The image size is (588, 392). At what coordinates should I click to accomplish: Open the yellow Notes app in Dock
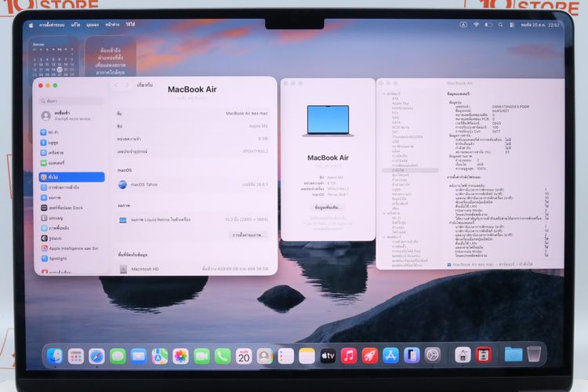point(307,356)
